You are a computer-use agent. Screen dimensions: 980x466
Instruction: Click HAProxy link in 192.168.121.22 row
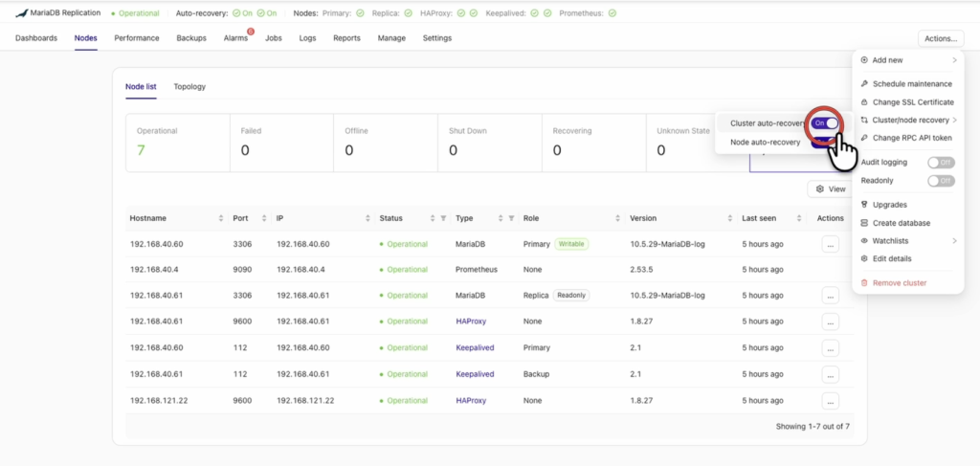point(471,400)
